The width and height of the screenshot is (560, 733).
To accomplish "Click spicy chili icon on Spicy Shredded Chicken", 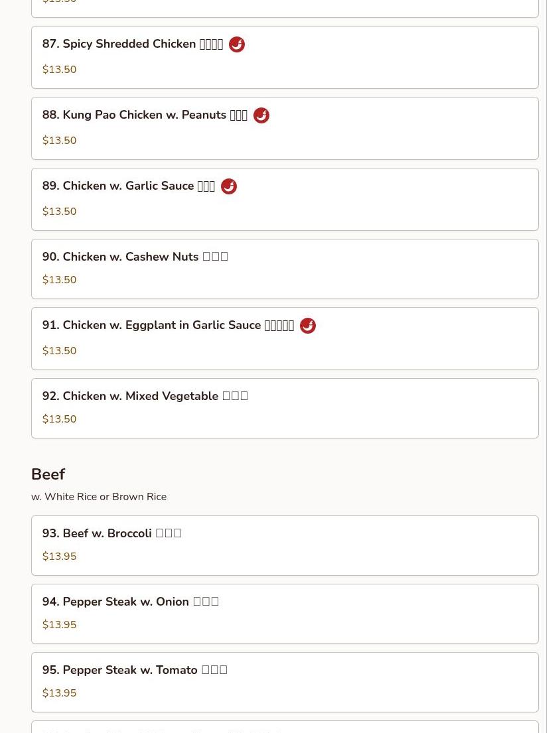I will click(x=236, y=44).
